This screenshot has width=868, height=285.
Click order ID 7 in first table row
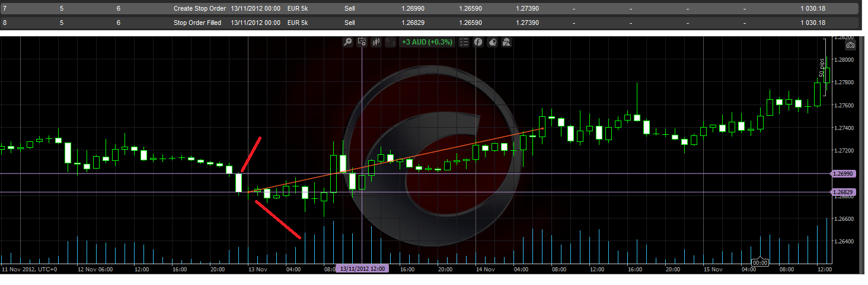[x=5, y=9]
